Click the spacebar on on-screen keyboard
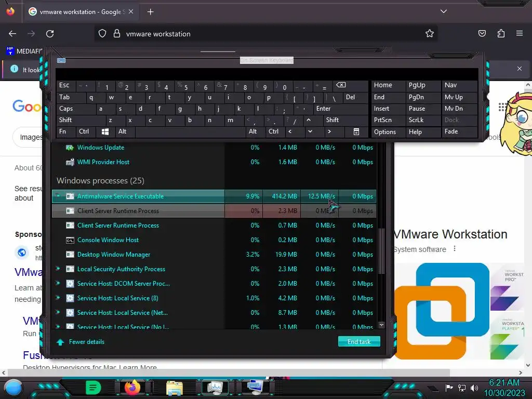 click(x=190, y=132)
